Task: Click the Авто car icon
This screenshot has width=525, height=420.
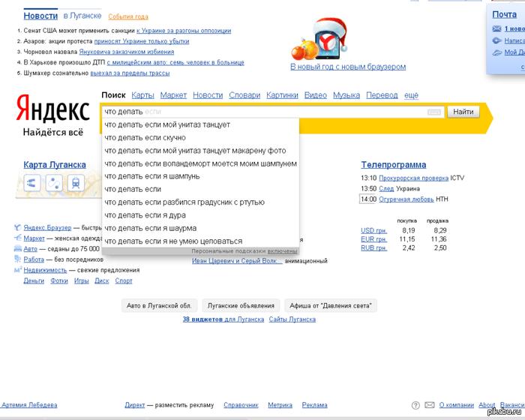Action: 18,248
